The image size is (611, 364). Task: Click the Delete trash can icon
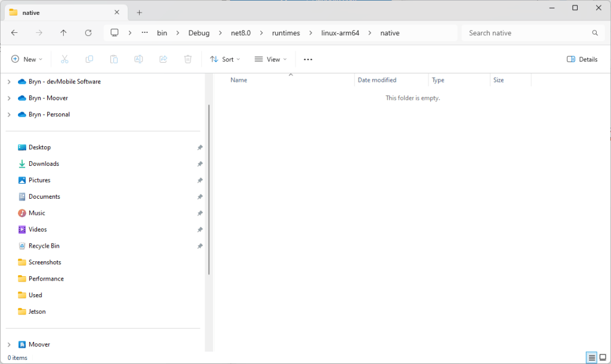click(x=187, y=59)
